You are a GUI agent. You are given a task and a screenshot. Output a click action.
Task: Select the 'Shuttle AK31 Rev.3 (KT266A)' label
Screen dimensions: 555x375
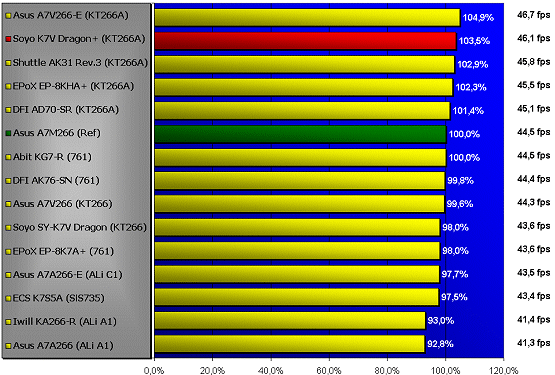80,62
